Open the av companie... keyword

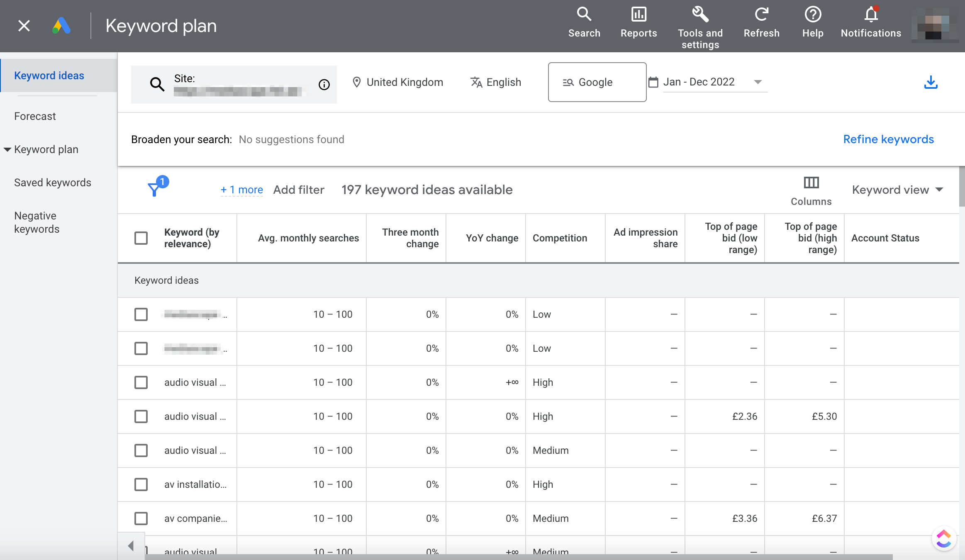[x=195, y=519]
